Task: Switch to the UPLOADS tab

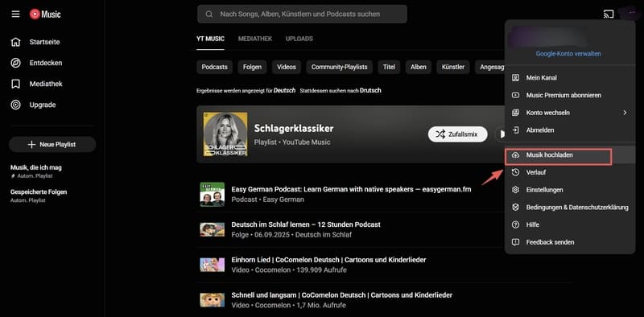Action: point(299,39)
